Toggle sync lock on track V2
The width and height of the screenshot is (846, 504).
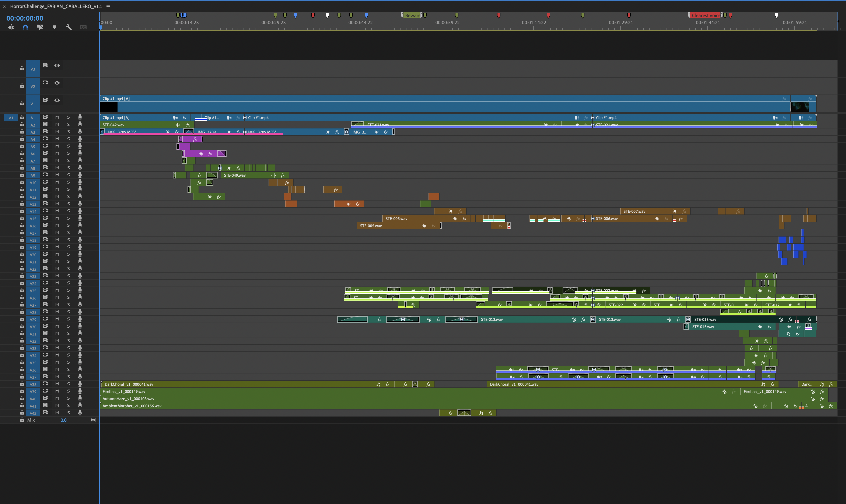point(46,82)
